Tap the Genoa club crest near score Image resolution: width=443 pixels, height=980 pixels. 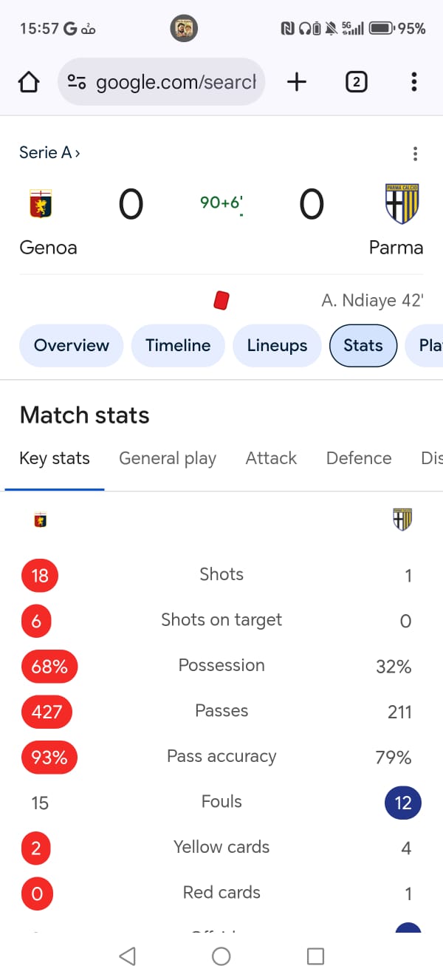[x=41, y=203]
